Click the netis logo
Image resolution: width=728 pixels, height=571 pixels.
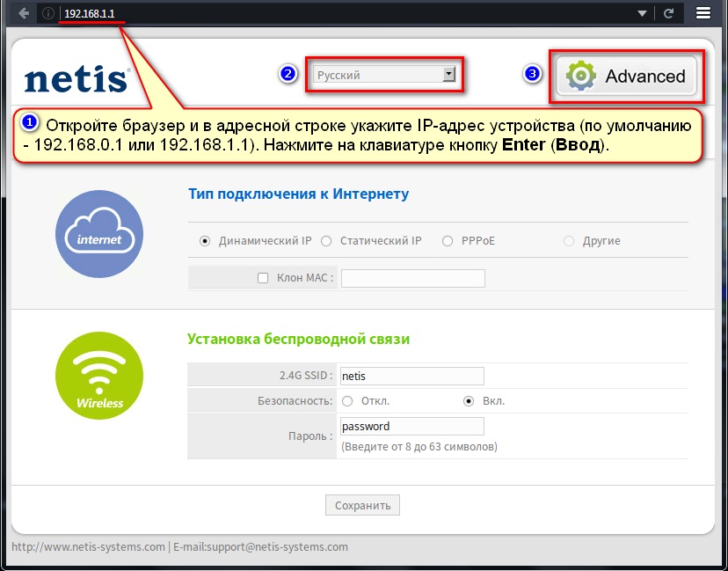click(76, 79)
